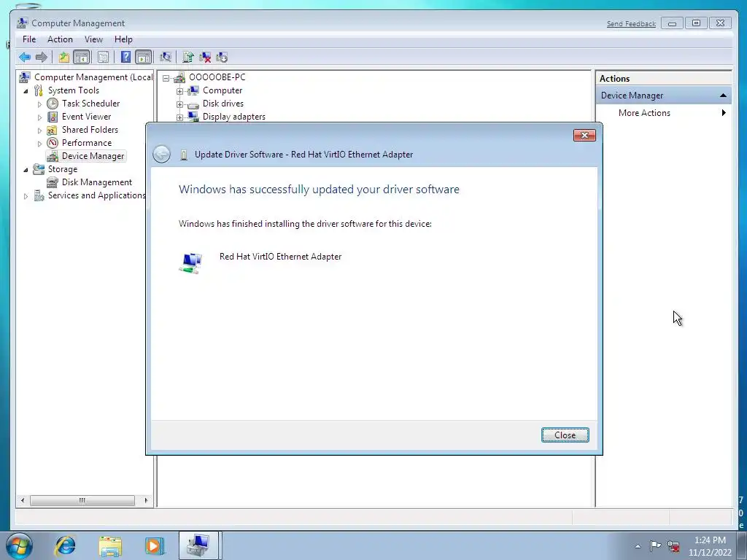Open the Windows Start menu orb
This screenshot has width=747, height=560.
[x=19, y=545]
